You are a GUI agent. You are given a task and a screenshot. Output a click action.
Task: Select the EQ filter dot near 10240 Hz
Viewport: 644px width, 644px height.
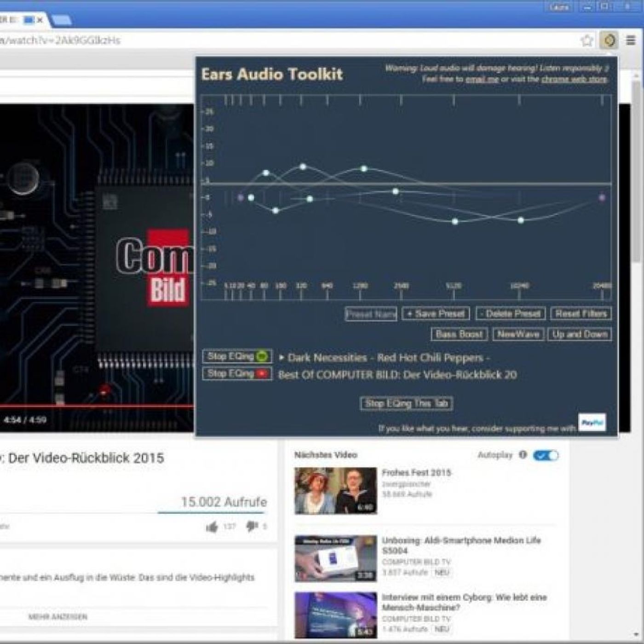(x=521, y=220)
